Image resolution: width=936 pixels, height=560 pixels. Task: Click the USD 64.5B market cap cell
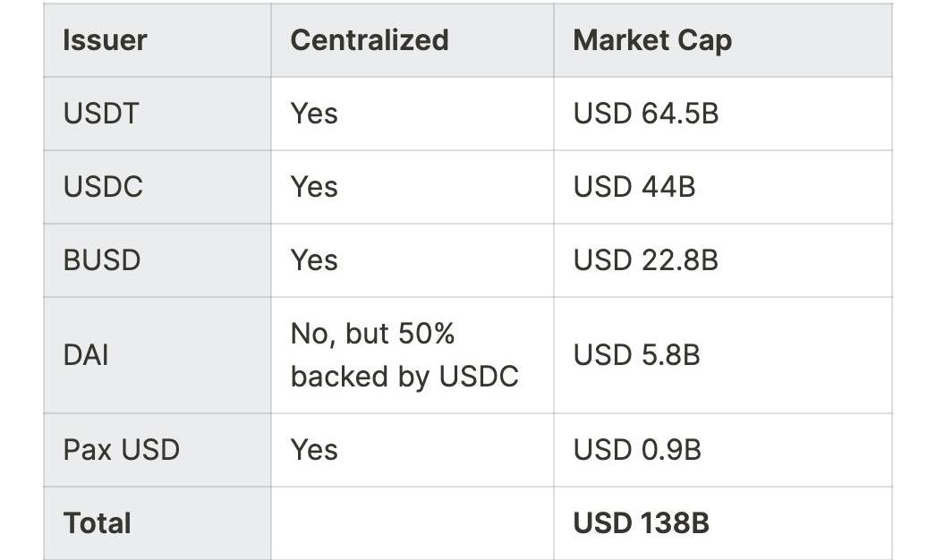[645, 114]
